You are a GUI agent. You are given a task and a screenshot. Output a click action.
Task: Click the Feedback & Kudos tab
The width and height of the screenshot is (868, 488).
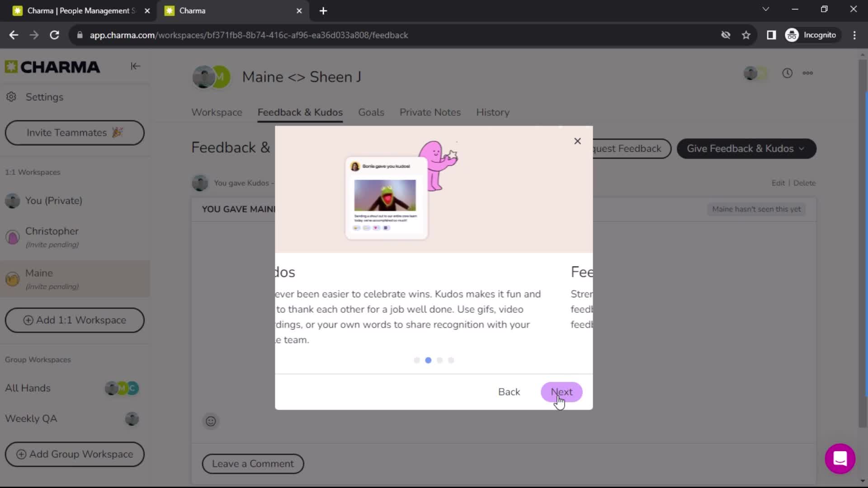pyautogui.click(x=299, y=113)
